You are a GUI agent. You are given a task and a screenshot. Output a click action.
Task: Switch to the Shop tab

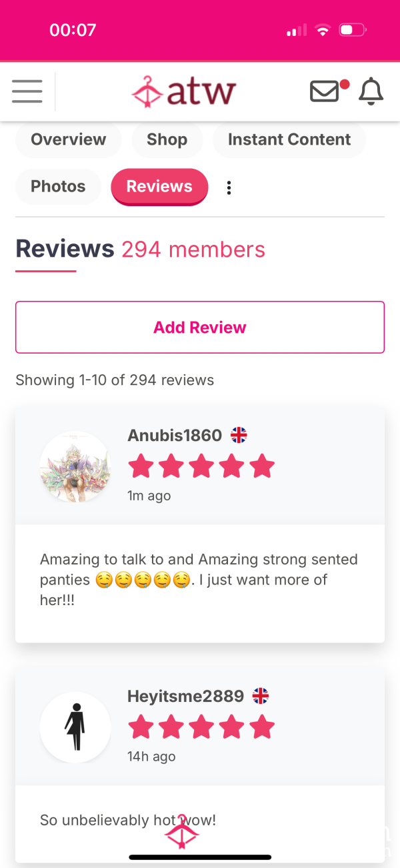[x=167, y=139]
